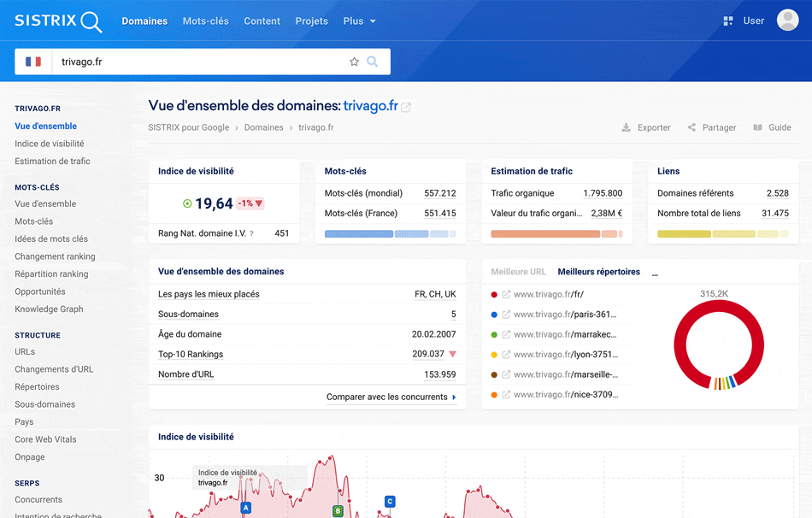This screenshot has height=518, width=812.
Task: Click Exporter button
Action: click(x=646, y=127)
